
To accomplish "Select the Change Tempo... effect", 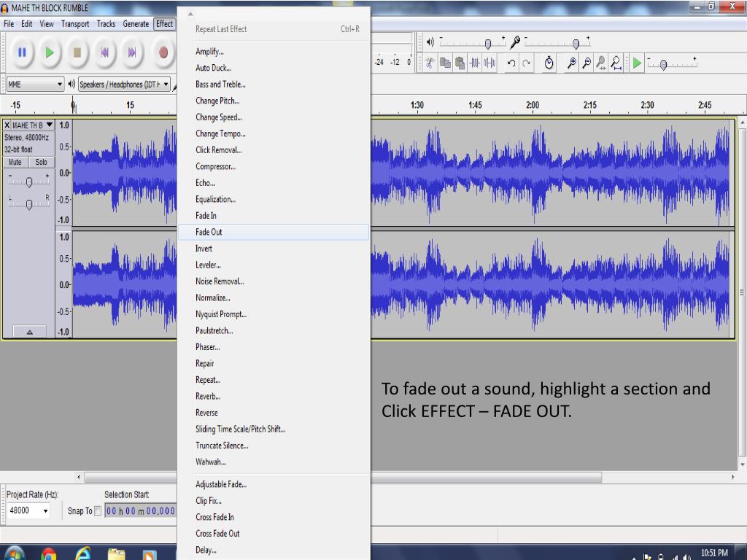I will (x=274, y=134).
